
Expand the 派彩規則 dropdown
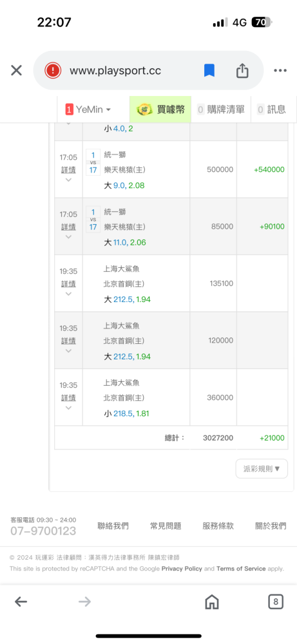coord(262,469)
